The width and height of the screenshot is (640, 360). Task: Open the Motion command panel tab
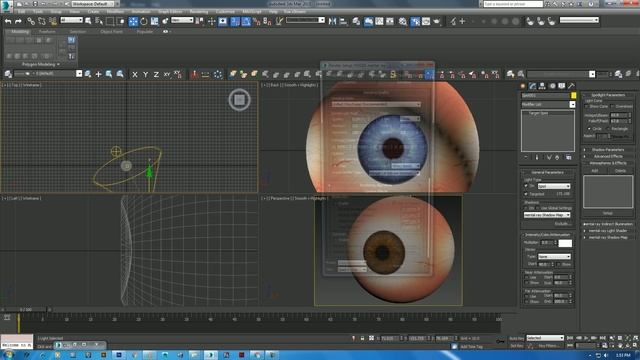(x=552, y=86)
